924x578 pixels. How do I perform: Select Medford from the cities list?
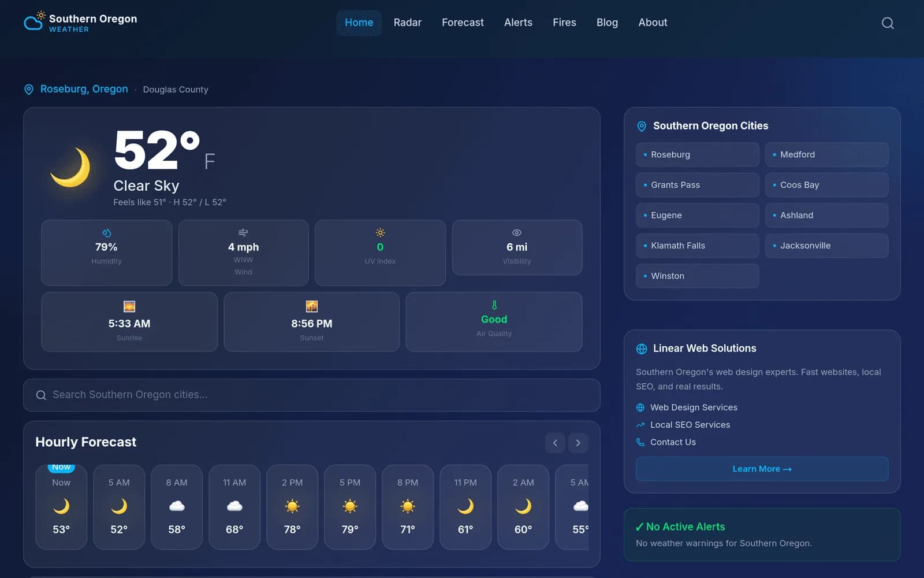tap(826, 154)
